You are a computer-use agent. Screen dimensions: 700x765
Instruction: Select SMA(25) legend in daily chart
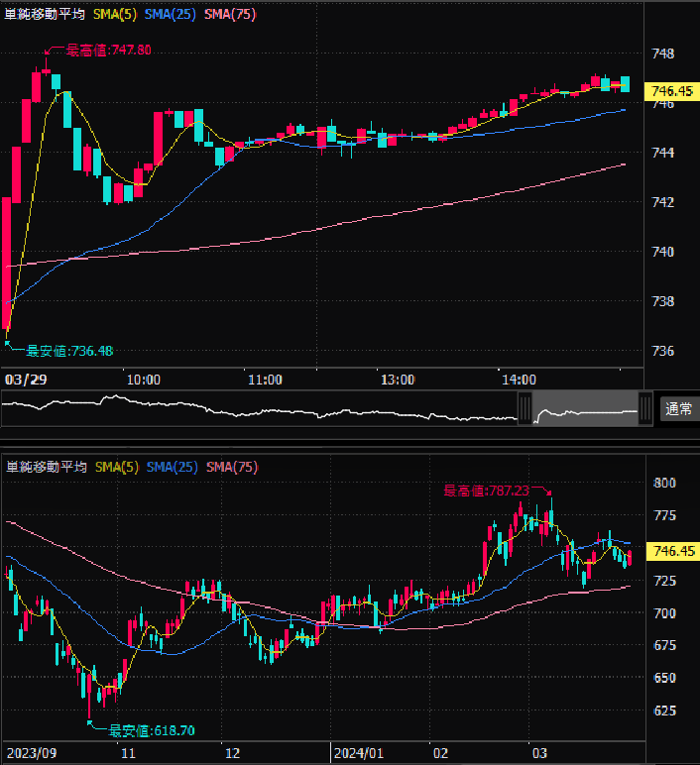(172, 467)
